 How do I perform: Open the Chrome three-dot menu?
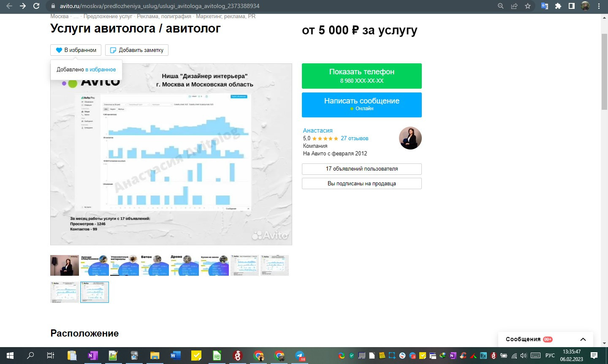point(599,6)
